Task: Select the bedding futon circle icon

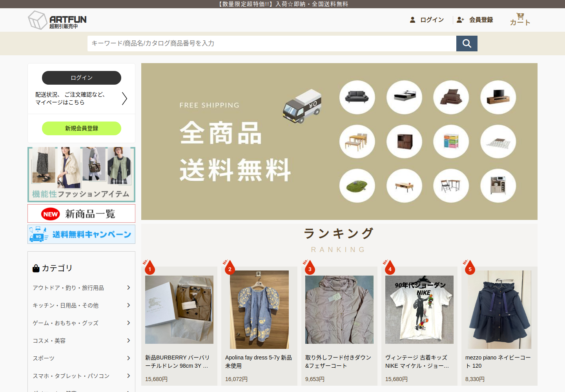Action: click(x=451, y=97)
